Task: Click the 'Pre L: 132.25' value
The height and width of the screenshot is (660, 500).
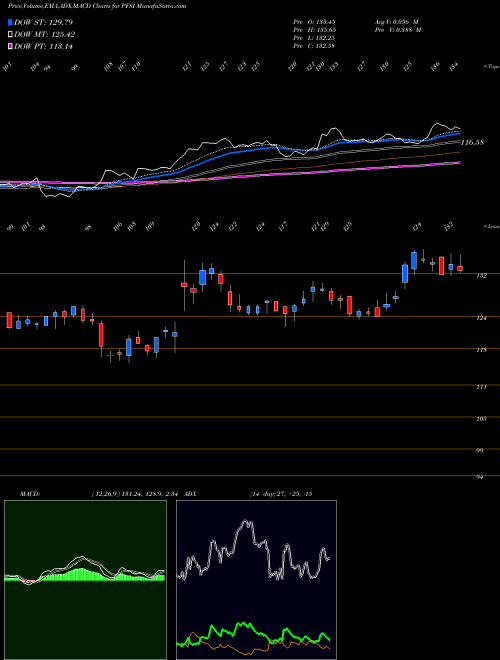Action: (314, 38)
